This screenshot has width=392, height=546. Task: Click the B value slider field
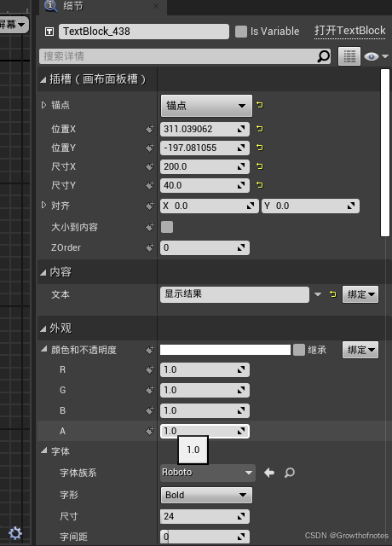click(x=205, y=410)
